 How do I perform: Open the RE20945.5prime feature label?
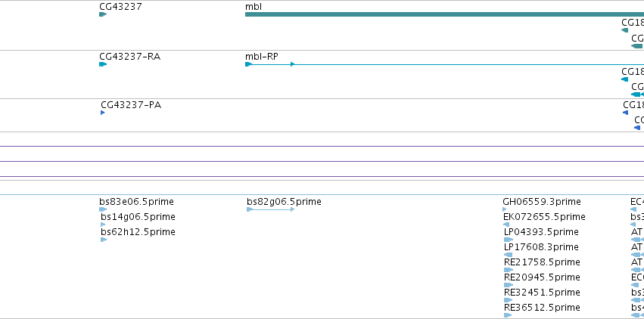click(542, 277)
